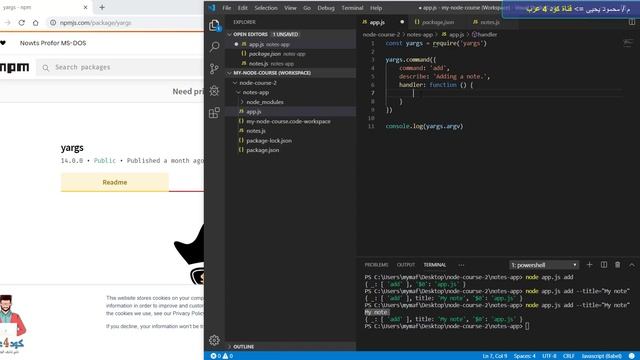
Task: Click the minimap thumbnail in the editor
Action: [x=628, y=43]
